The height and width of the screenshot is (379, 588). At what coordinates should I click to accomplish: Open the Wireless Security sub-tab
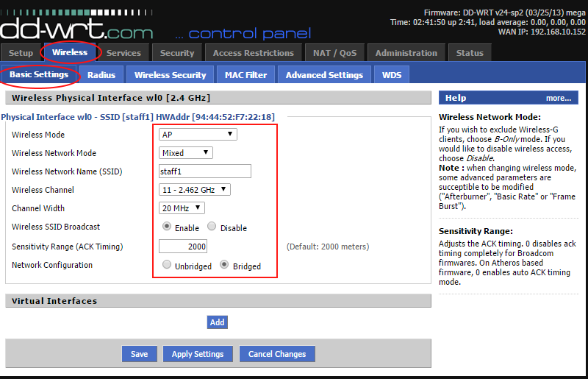[x=170, y=74]
